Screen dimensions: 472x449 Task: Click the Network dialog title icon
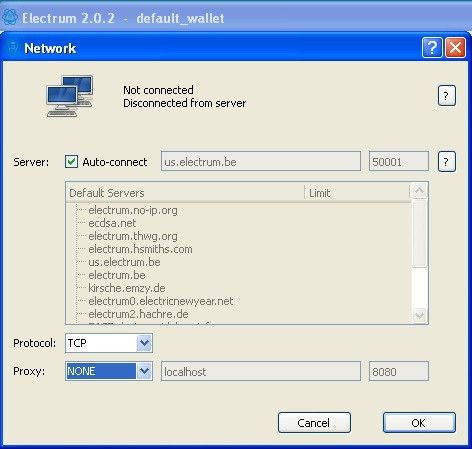(13, 47)
